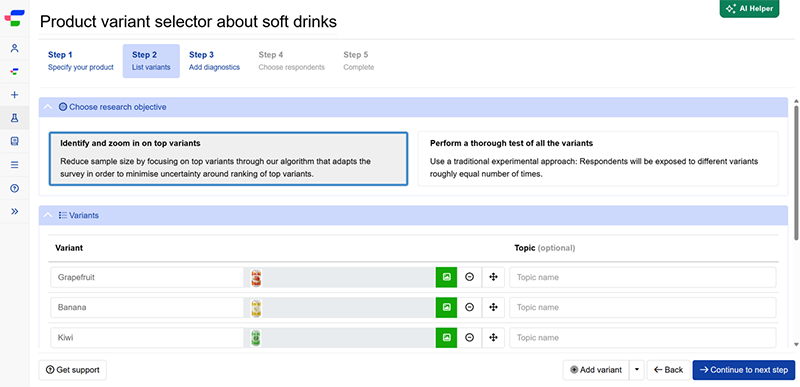Go to Step 3 Add diagnostics

pos(214,61)
